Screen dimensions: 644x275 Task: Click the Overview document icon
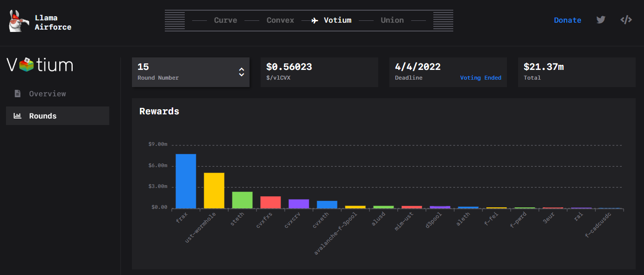pos(18,94)
